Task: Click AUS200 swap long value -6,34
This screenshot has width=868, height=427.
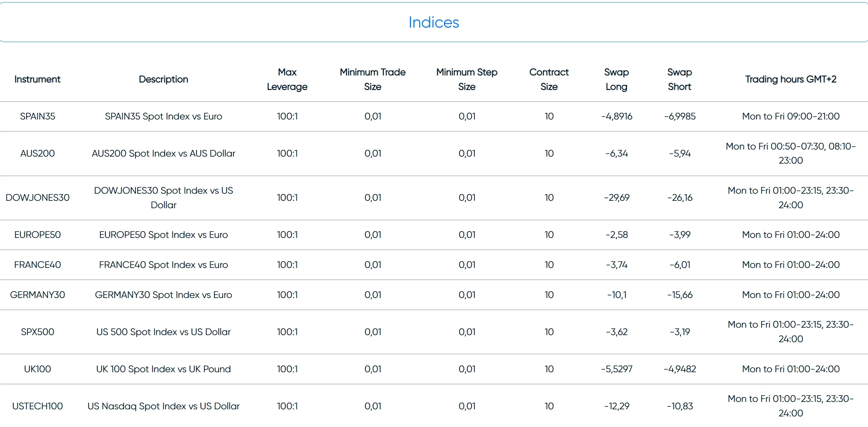Action: tap(617, 153)
